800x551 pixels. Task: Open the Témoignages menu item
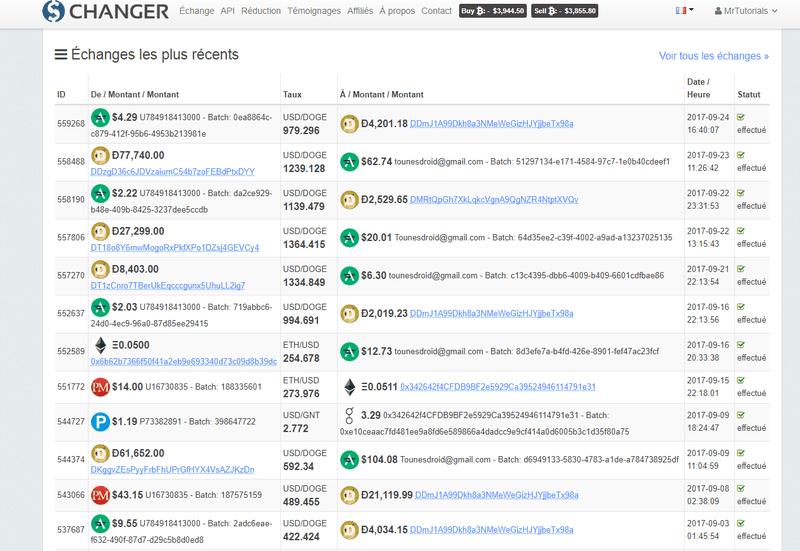point(313,11)
